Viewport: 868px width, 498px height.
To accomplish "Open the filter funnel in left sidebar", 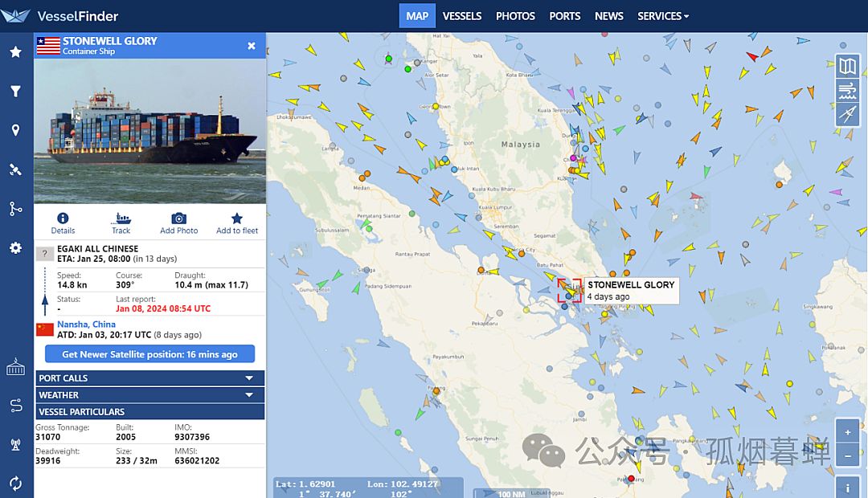I will (x=15, y=92).
